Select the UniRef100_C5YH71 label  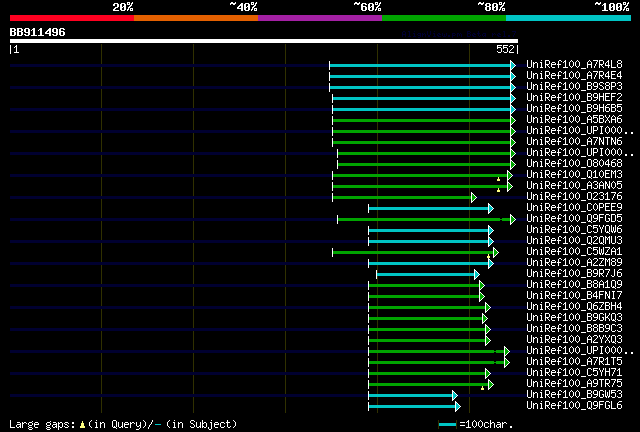[x=574, y=373]
